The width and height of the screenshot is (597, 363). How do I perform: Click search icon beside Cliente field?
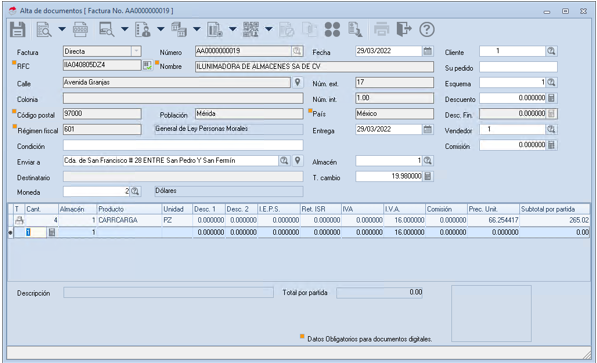tap(551, 51)
